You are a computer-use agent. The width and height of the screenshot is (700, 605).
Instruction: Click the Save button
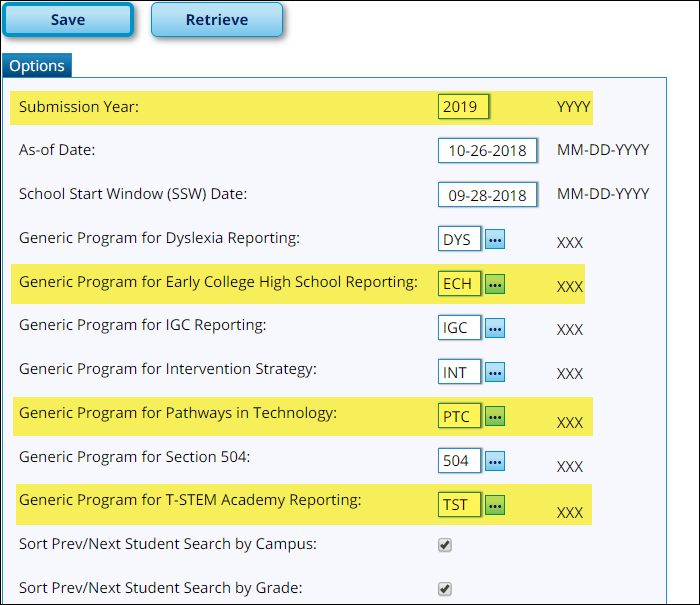(68, 20)
